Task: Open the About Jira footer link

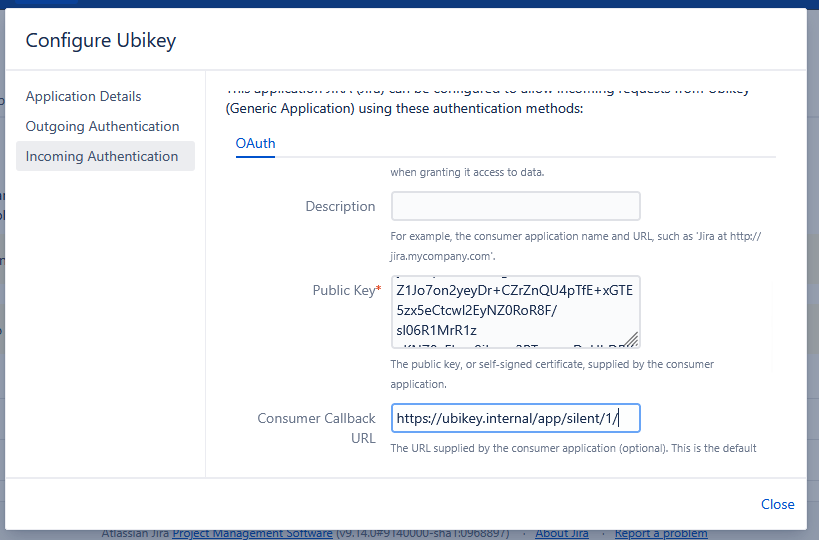Action: (x=561, y=534)
